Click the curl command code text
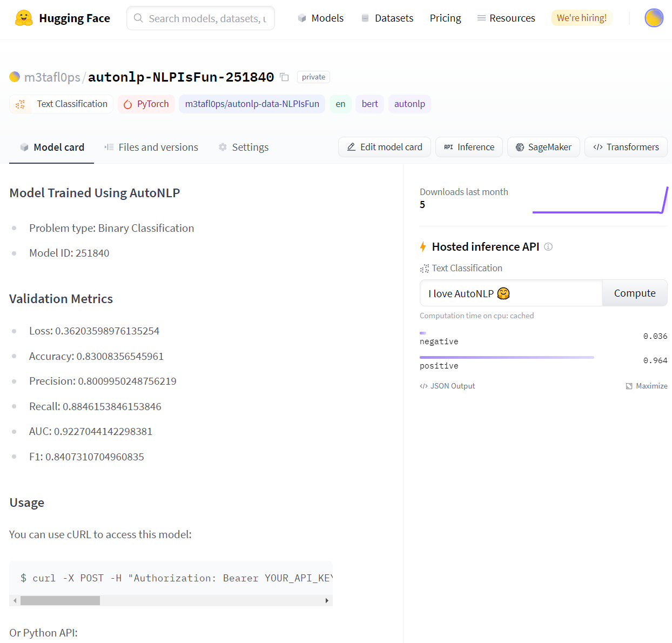The height and width of the screenshot is (643, 672). coord(177,579)
